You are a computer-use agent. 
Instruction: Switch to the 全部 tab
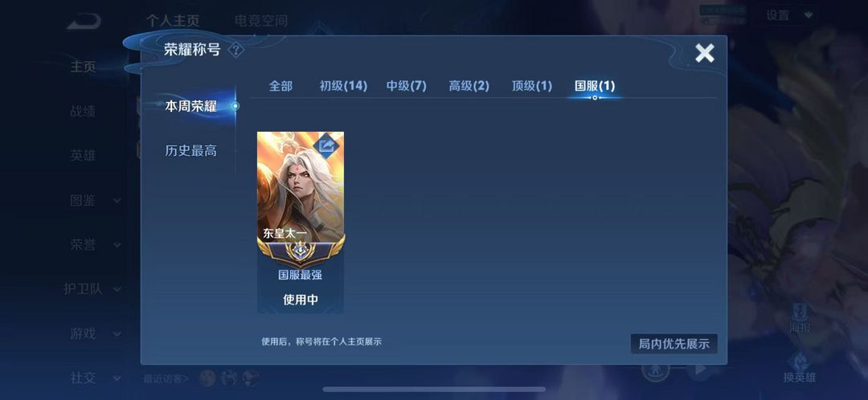point(280,86)
